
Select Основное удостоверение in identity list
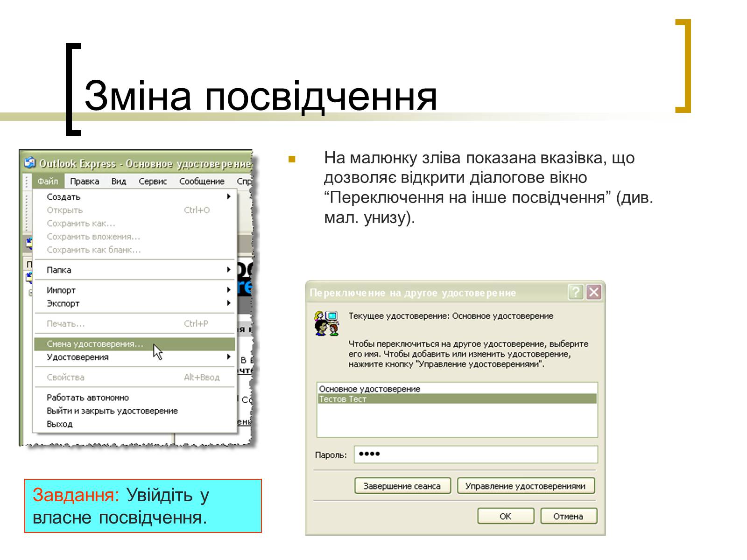457,389
